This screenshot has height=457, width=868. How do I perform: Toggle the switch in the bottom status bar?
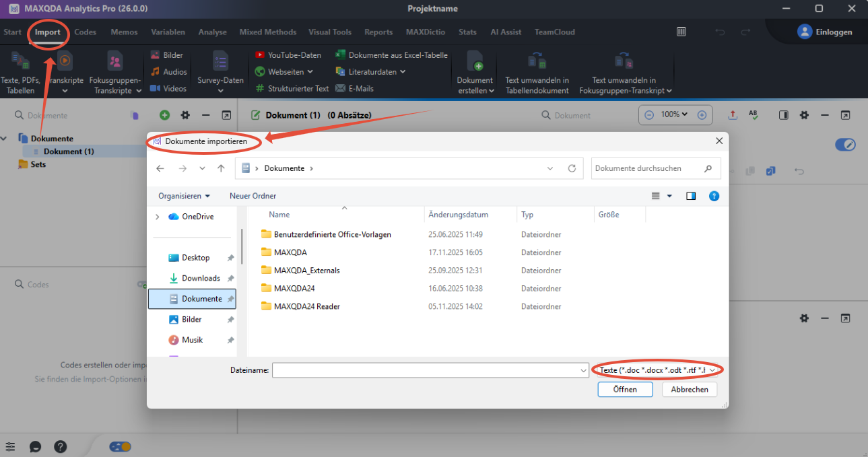point(121,446)
